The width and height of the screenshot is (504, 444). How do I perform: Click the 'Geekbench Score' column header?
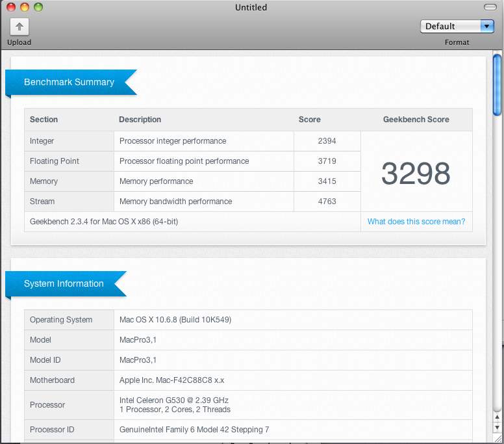pos(416,120)
